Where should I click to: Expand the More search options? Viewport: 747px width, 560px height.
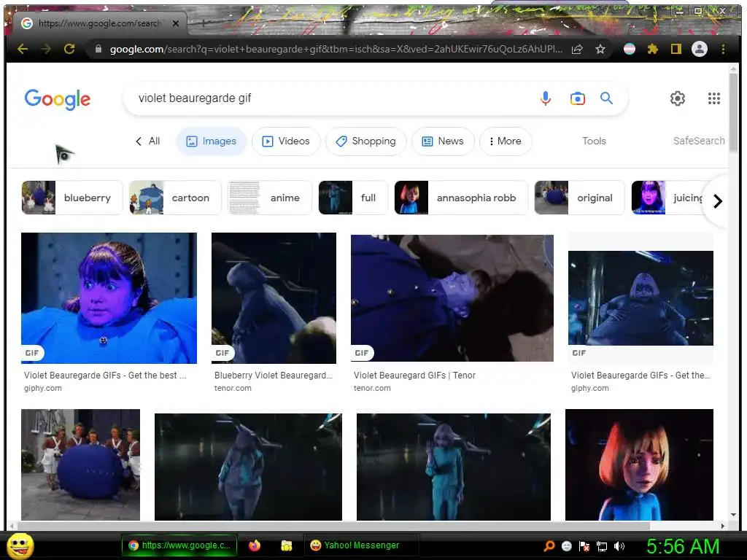[x=506, y=141]
